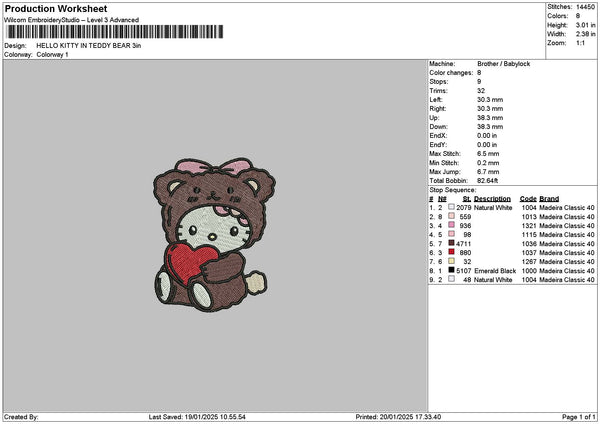Click the 'Stop Sequence:' label
The image size is (600, 424).
click(453, 190)
